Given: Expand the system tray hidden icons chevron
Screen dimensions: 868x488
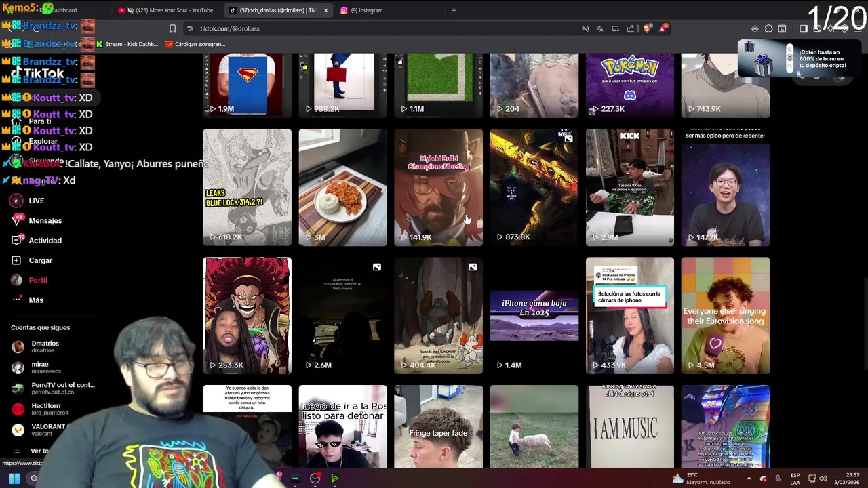Looking at the screenshot, I should pos(749,479).
